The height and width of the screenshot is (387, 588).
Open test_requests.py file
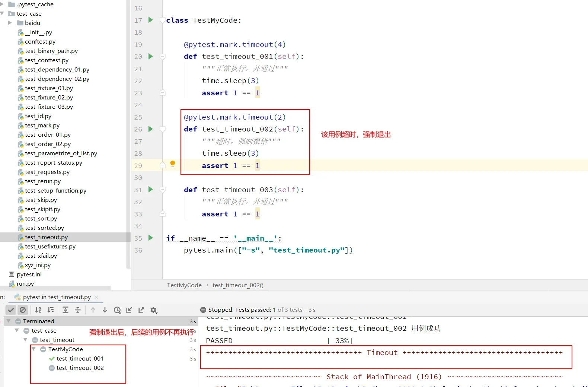(x=47, y=172)
